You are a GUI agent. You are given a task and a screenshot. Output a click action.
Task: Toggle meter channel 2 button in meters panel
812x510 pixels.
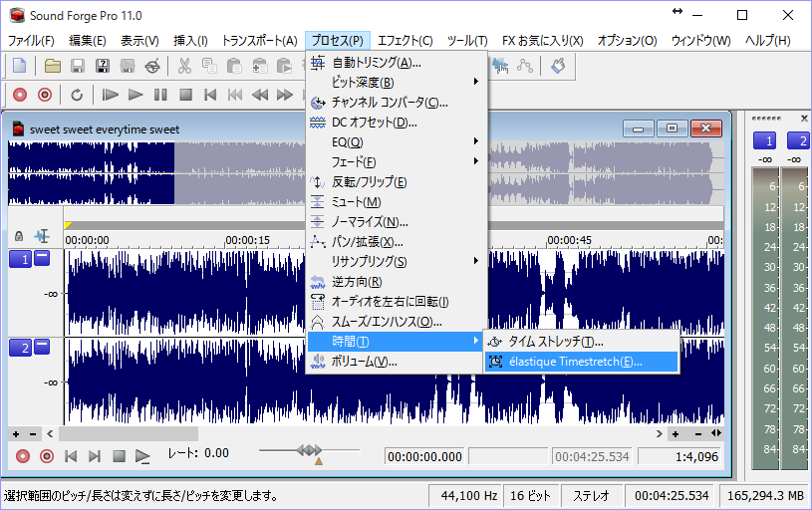pyautogui.click(x=799, y=140)
